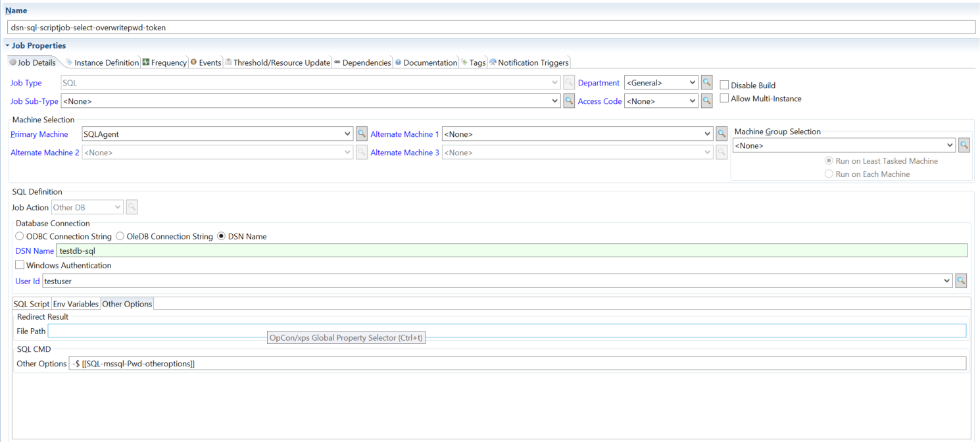Screen dimensions: 980x442
Task: Open the Job Action Other DB dropdown
Action: coord(118,207)
